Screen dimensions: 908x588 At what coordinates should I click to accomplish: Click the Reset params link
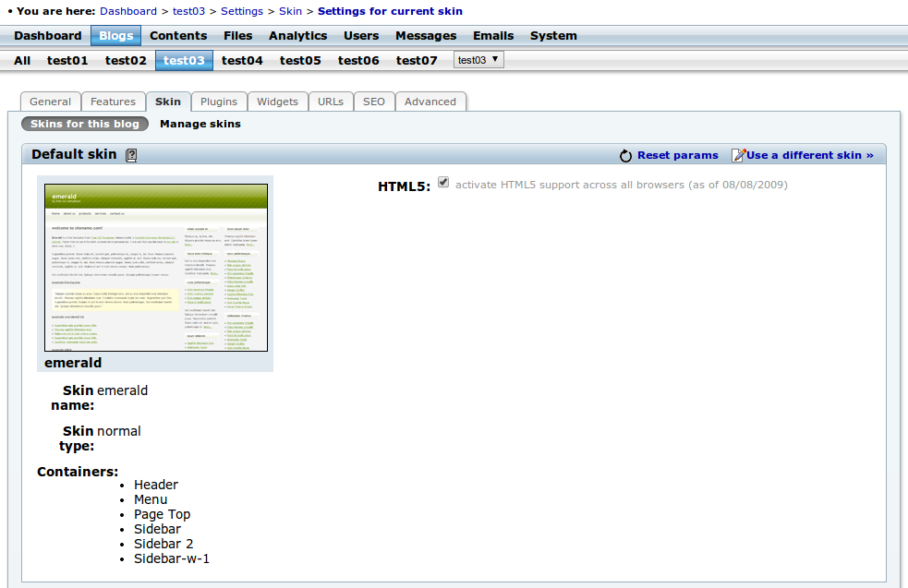point(677,155)
